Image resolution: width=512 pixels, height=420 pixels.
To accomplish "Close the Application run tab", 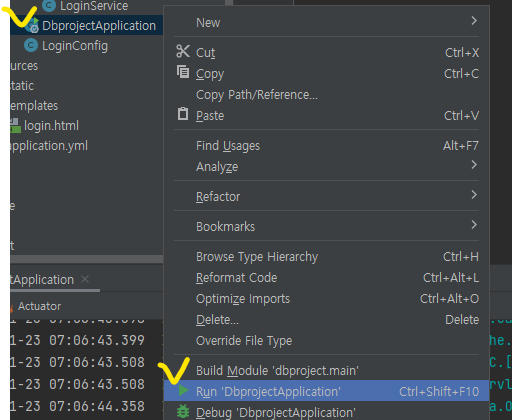I will pyautogui.click(x=85, y=279).
